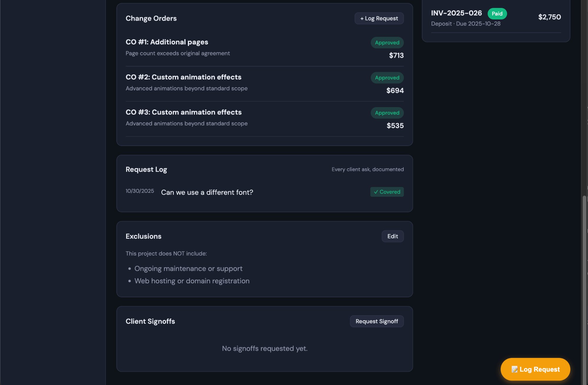Open the + Log Request button in Change Orders
Viewport: 588px width, 385px height.
379,18
